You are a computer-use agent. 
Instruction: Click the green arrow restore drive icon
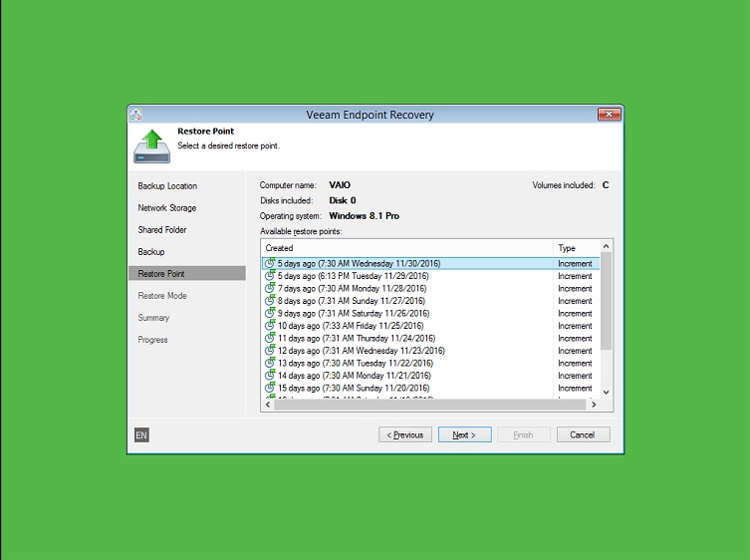point(151,146)
